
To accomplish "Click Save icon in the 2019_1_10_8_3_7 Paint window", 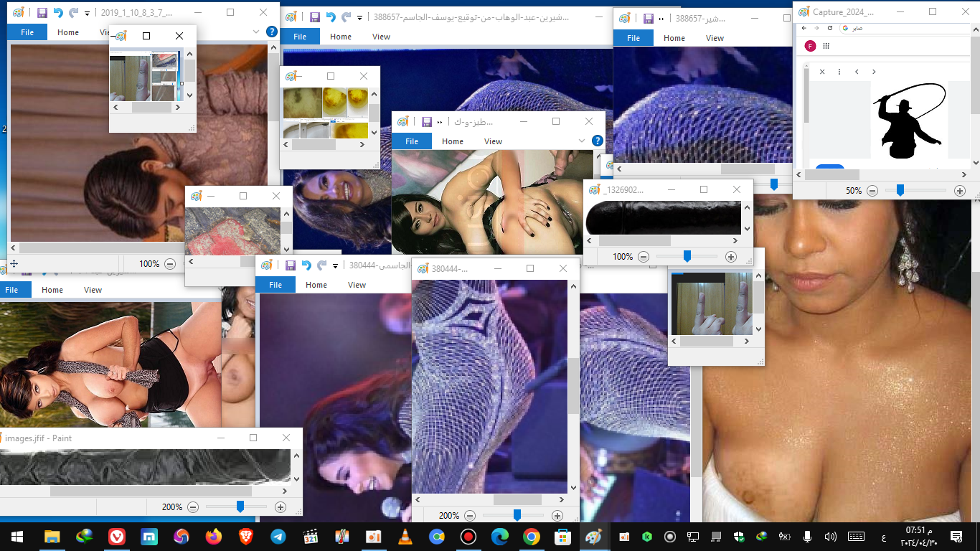I will click(x=42, y=13).
